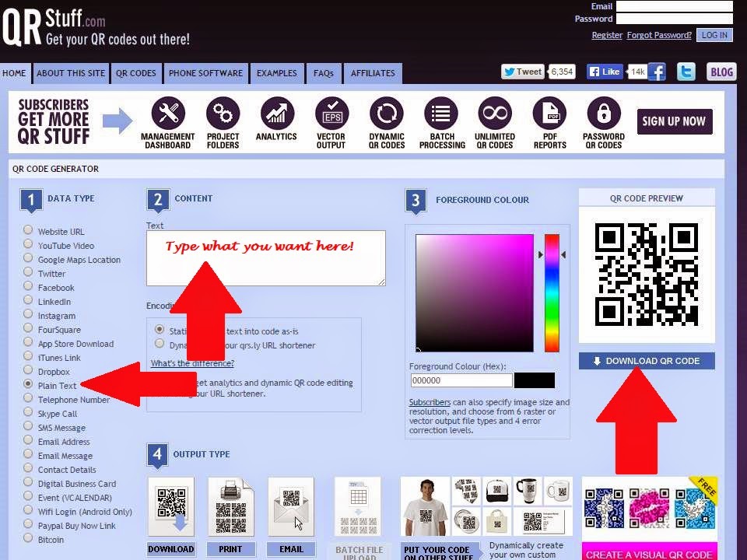Select the Email output type icon
This screenshot has width=747, height=560.
pyautogui.click(x=290, y=506)
